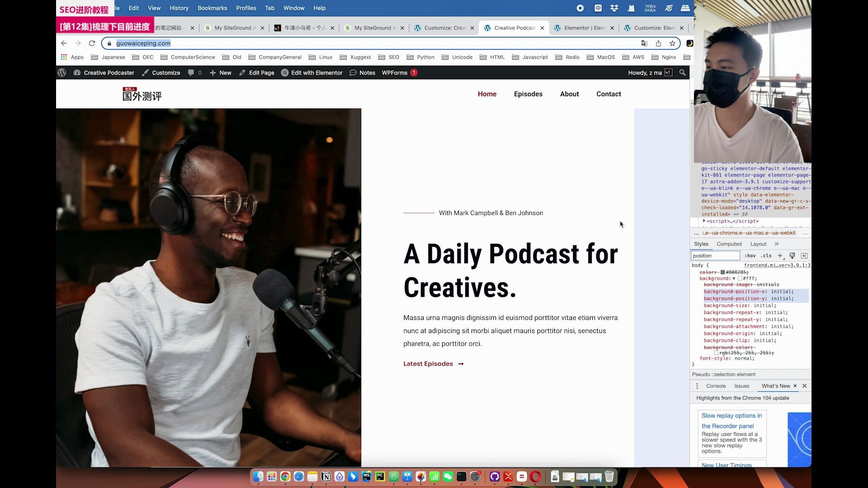Open the comments bubble in admin bar
This screenshot has height=488, width=868.
[x=195, y=73]
